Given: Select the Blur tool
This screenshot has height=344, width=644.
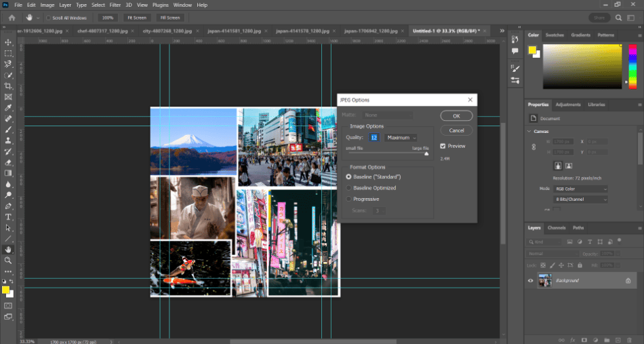Looking at the screenshot, I should click(8, 184).
